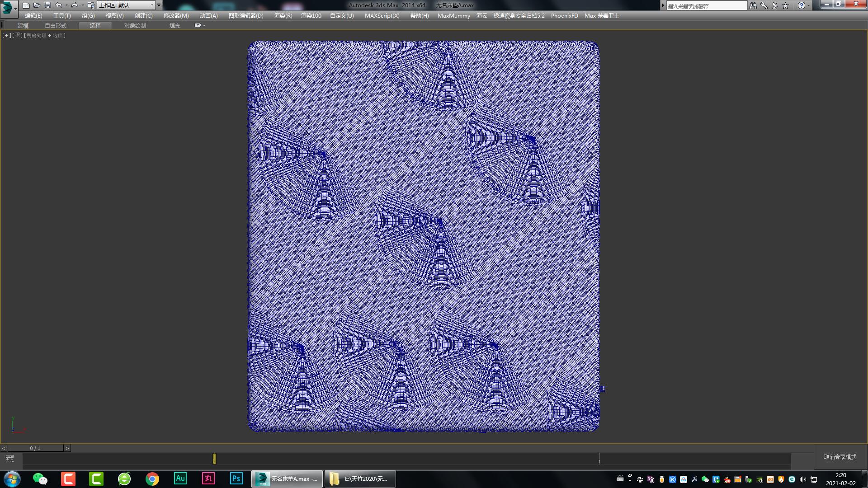This screenshot has width=868, height=488.
Task: Click the binoculars search icon
Action: [x=753, y=5]
